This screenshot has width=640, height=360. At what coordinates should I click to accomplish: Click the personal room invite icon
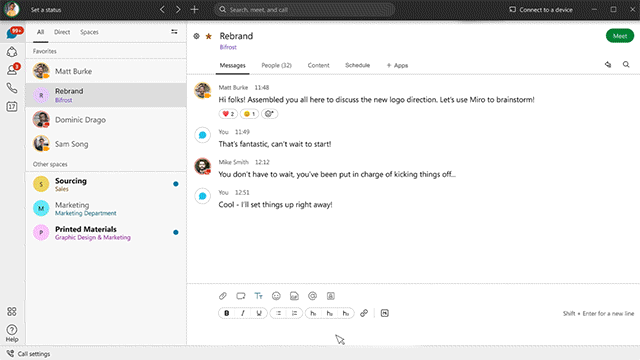click(331, 296)
